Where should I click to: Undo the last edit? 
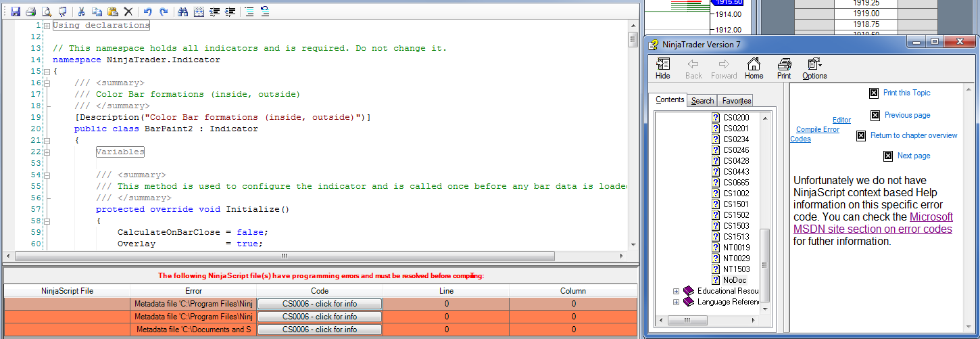(147, 12)
